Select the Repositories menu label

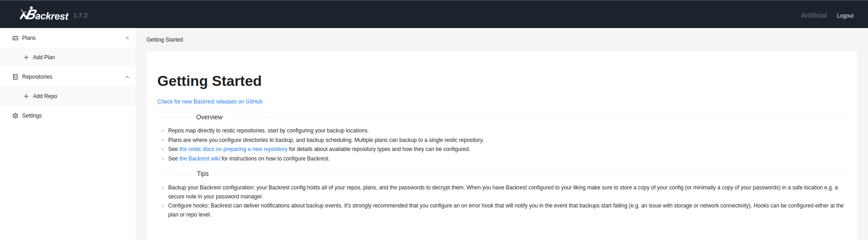click(x=37, y=77)
